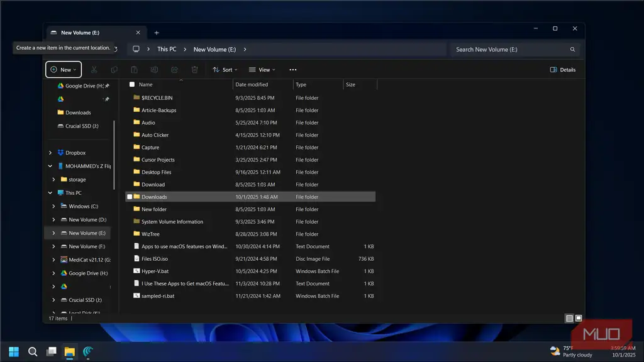Expand the Dropbox tree node
Viewport: 644px width, 362px height.
[x=50, y=153]
